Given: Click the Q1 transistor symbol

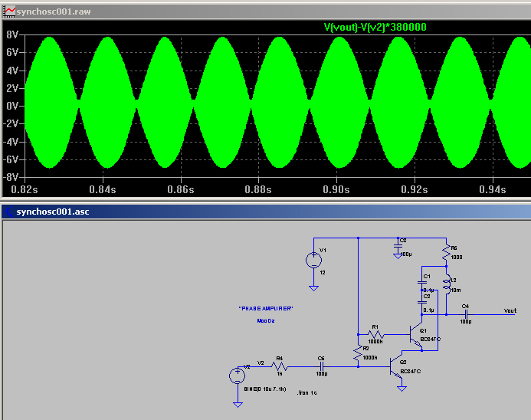Looking at the screenshot, I should 413,335.
